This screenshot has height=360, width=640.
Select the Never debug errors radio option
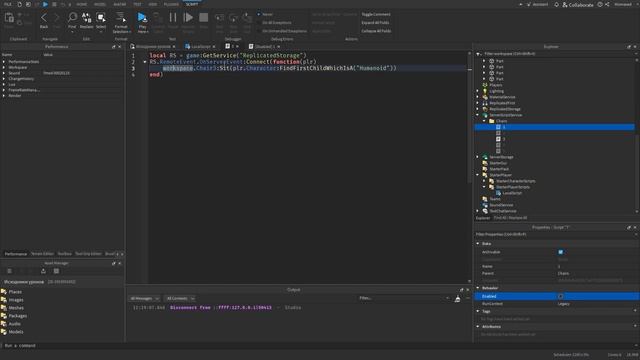coord(259,14)
